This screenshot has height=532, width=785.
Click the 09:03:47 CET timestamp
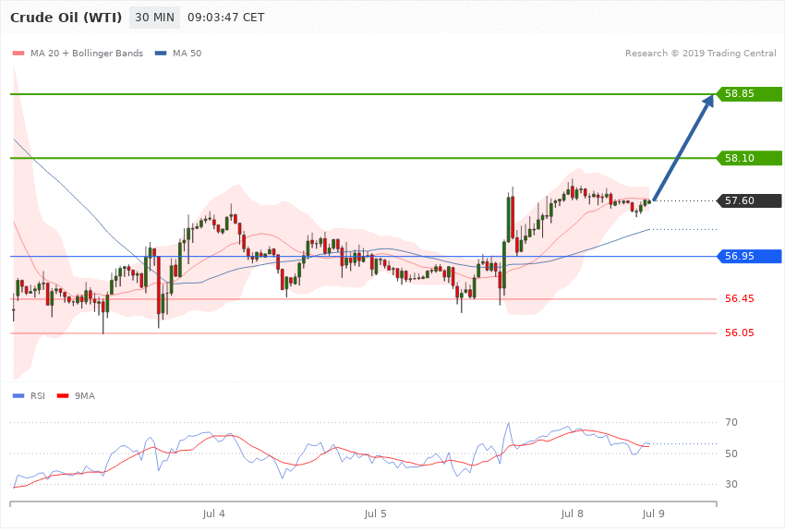coord(225,18)
